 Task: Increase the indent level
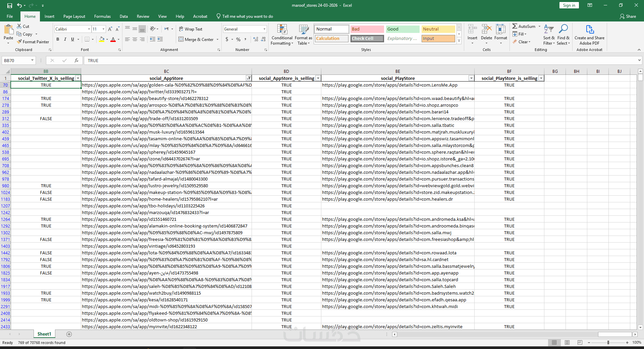click(x=160, y=39)
